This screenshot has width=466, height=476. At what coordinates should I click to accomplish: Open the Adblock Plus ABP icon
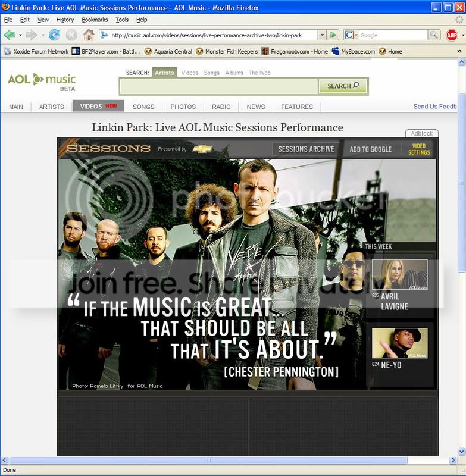tap(452, 35)
